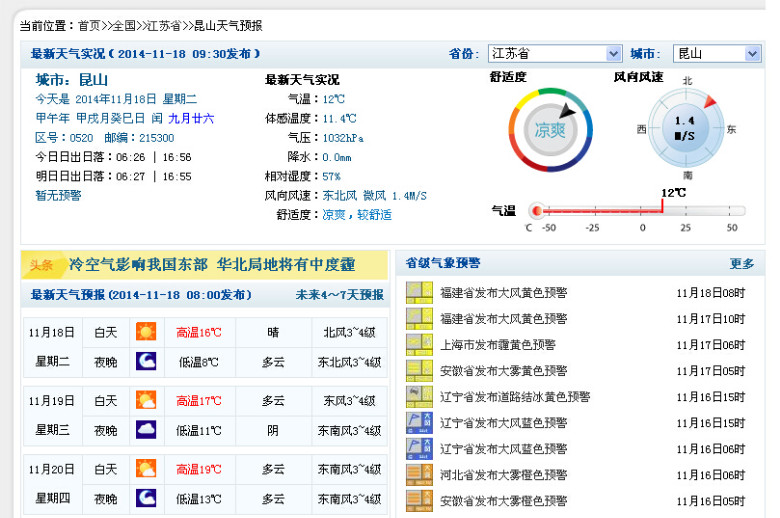Click the Nov 20 daytime partly cloudy icon
780x518 pixels.
146,469
